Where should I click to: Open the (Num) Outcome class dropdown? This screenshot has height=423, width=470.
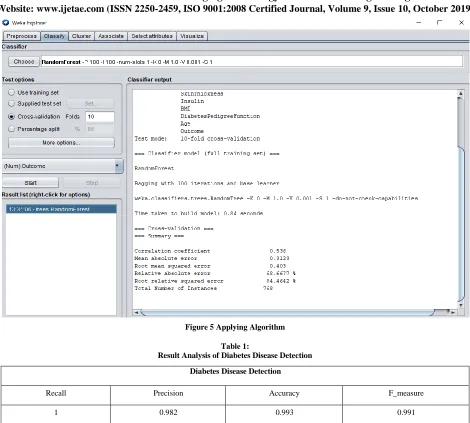[63, 166]
